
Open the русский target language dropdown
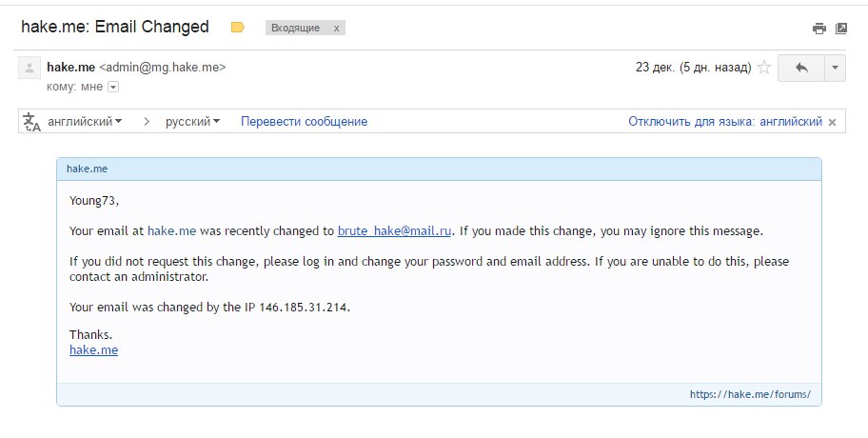192,121
